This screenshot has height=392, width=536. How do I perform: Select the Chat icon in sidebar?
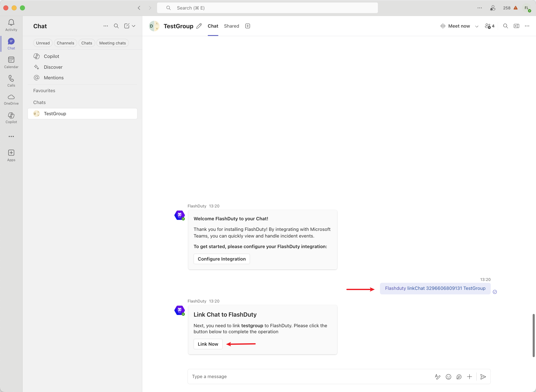(11, 44)
